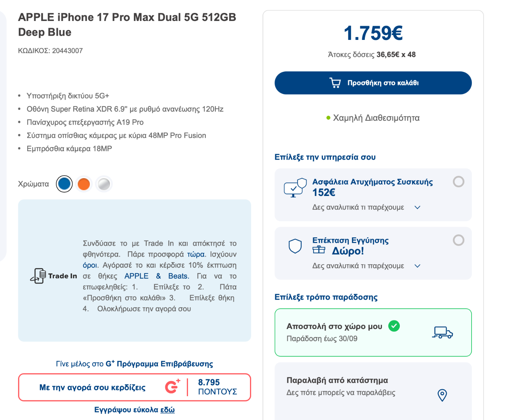Select the Ασφάλεια Ατυχήματος Συσκευής radio button

[x=458, y=182]
